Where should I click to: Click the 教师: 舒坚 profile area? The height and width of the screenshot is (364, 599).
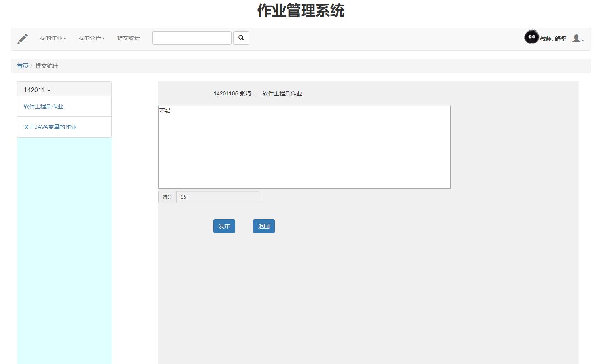553,39
